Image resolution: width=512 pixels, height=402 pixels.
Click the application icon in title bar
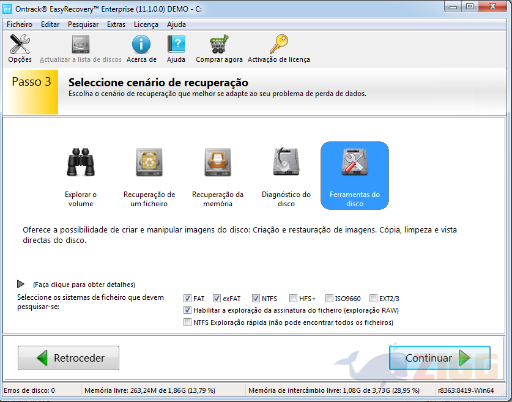pyautogui.click(x=7, y=9)
